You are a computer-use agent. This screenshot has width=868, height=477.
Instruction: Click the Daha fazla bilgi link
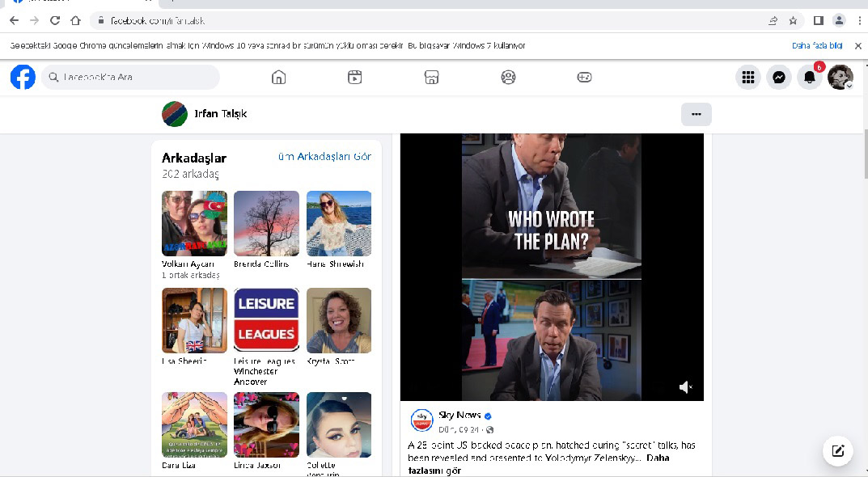click(x=817, y=46)
